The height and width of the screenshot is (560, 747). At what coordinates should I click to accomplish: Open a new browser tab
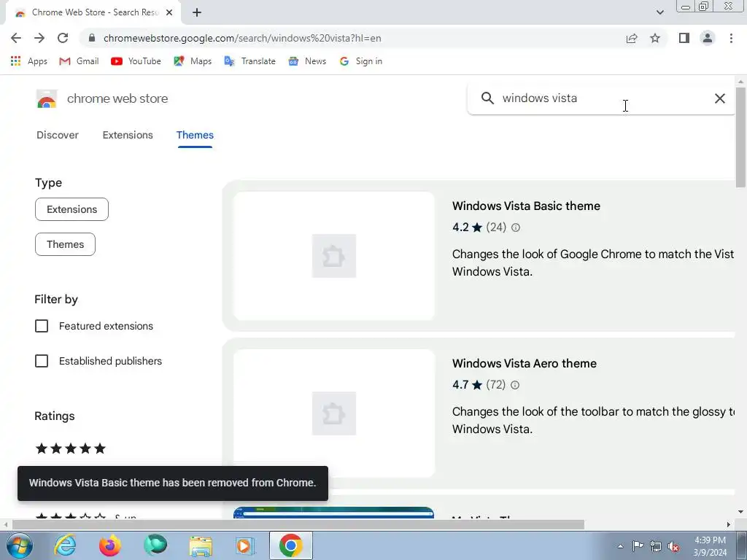pyautogui.click(x=197, y=12)
